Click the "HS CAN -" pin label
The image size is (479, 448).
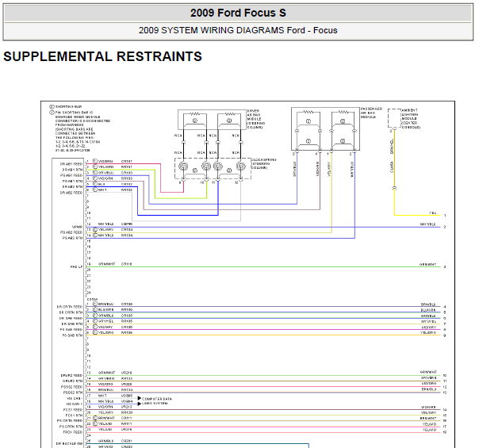click(x=74, y=399)
